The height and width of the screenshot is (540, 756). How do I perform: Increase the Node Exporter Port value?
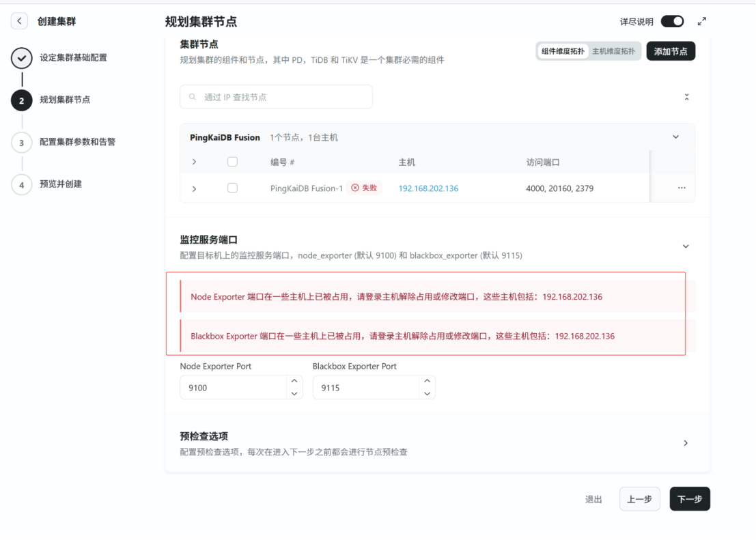click(x=294, y=381)
